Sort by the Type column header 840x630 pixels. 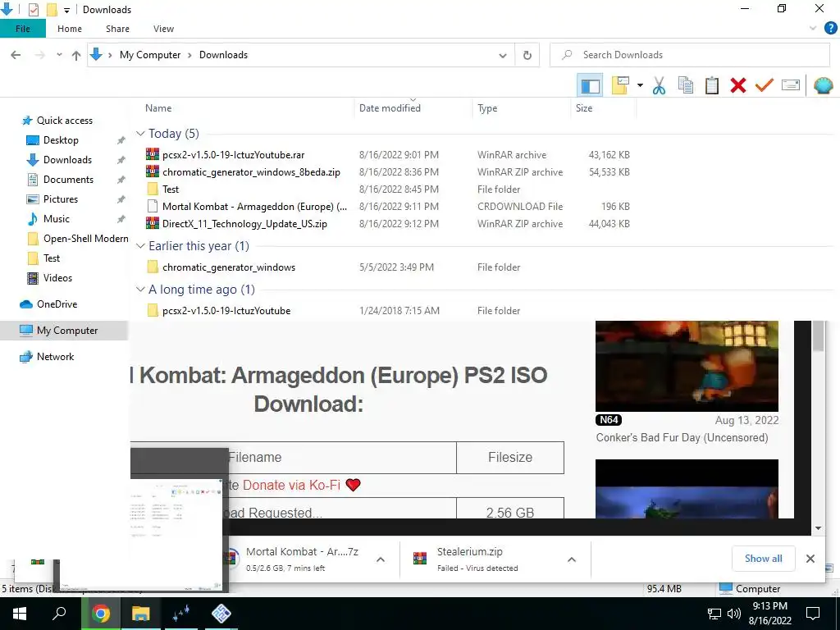pyautogui.click(x=487, y=108)
